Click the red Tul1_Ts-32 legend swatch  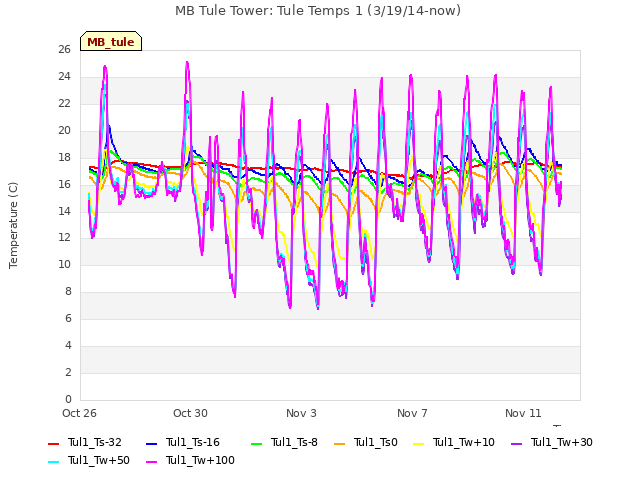(x=53, y=443)
